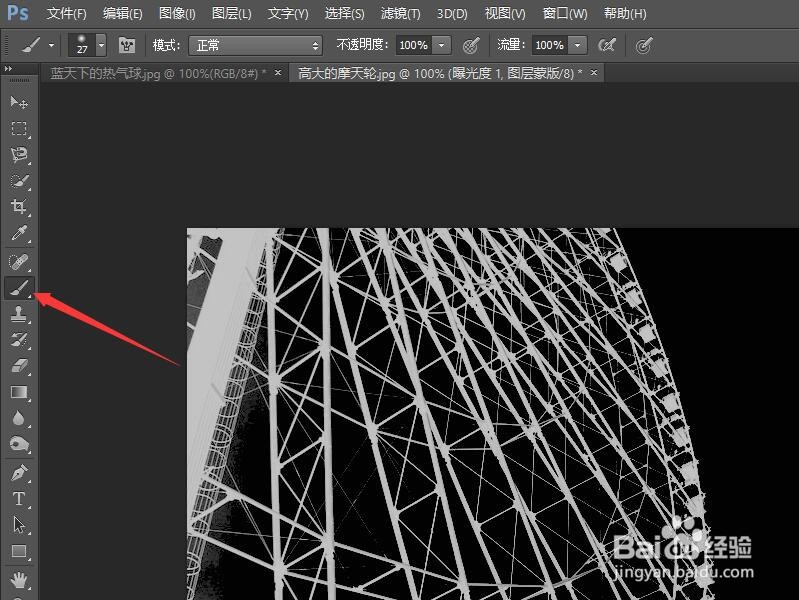Select the Clone Stamp tool

pyautogui.click(x=19, y=314)
